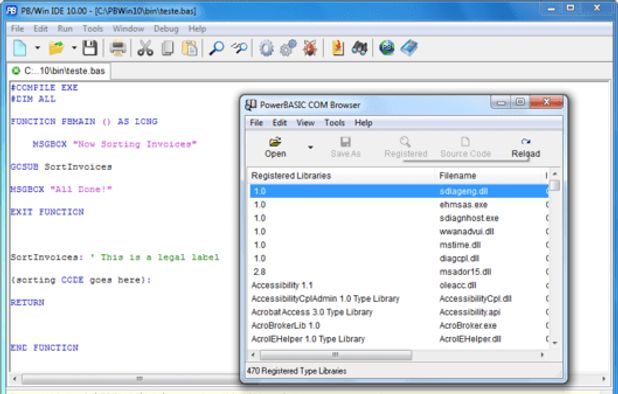Click the GOSUB SortInvoices code line
The image size is (618, 394).
[x=61, y=167]
